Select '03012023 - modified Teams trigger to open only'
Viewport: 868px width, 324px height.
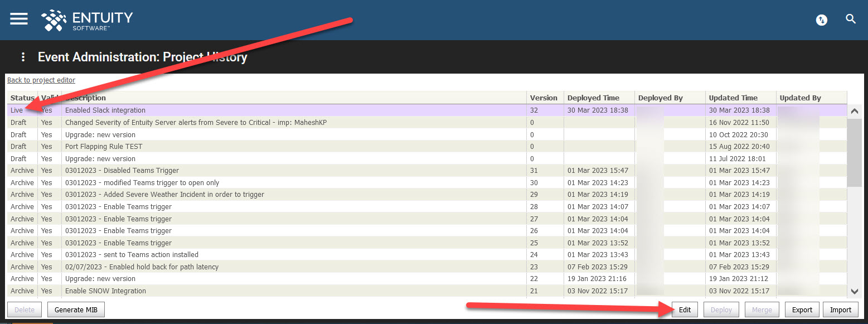[x=427, y=183]
